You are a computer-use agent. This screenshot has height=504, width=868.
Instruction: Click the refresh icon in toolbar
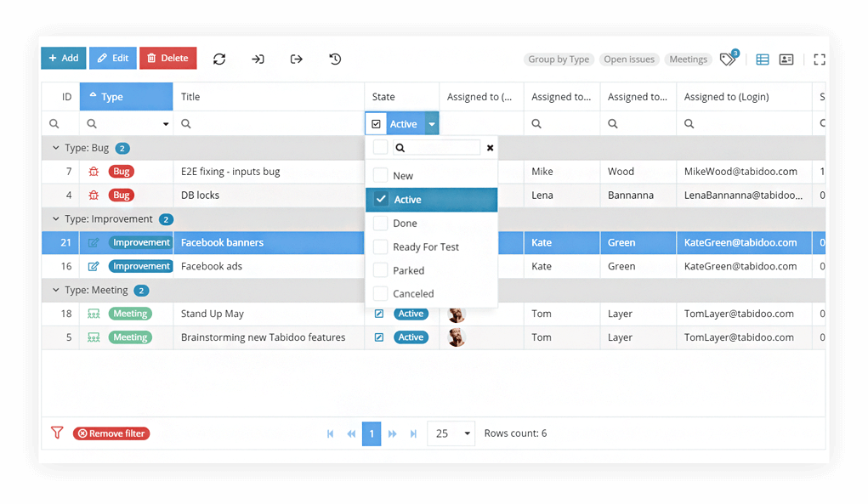click(219, 59)
